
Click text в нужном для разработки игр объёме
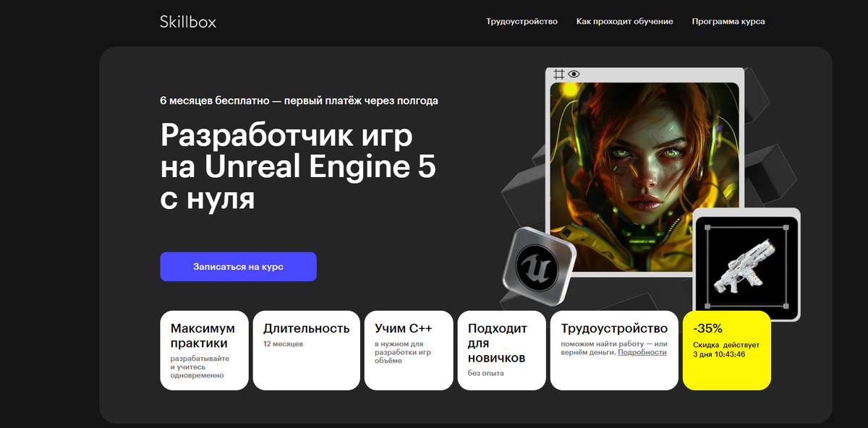pos(403,352)
